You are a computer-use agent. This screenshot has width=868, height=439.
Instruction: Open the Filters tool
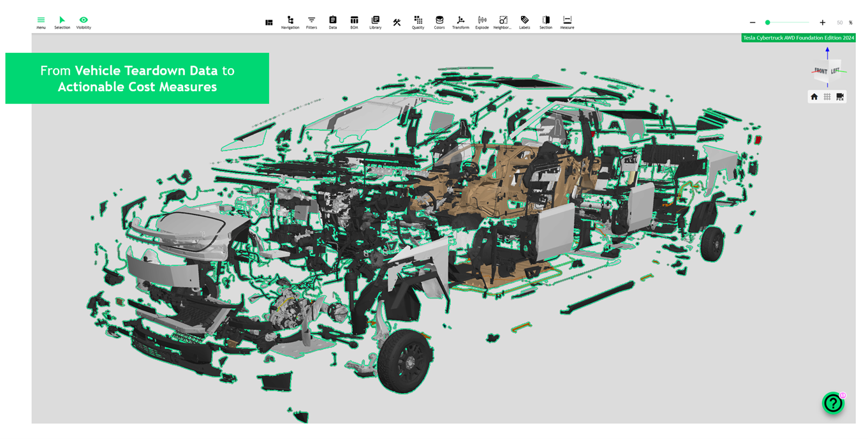[x=311, y=22]
